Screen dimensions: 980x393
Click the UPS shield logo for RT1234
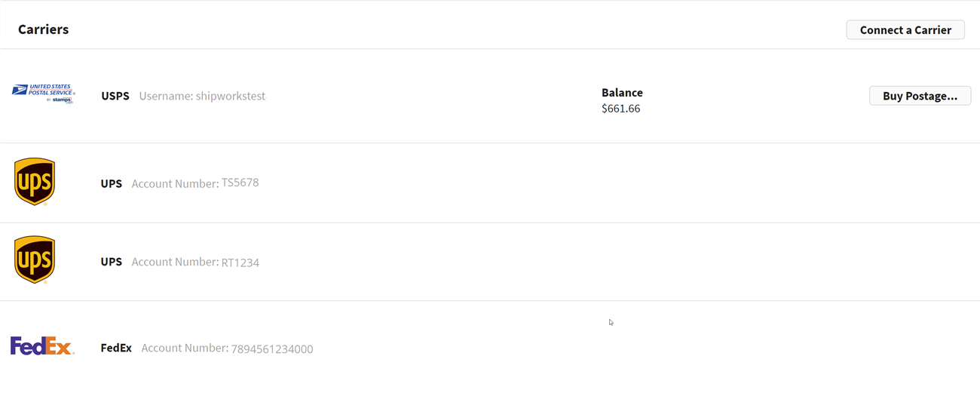tap(35, 260)
